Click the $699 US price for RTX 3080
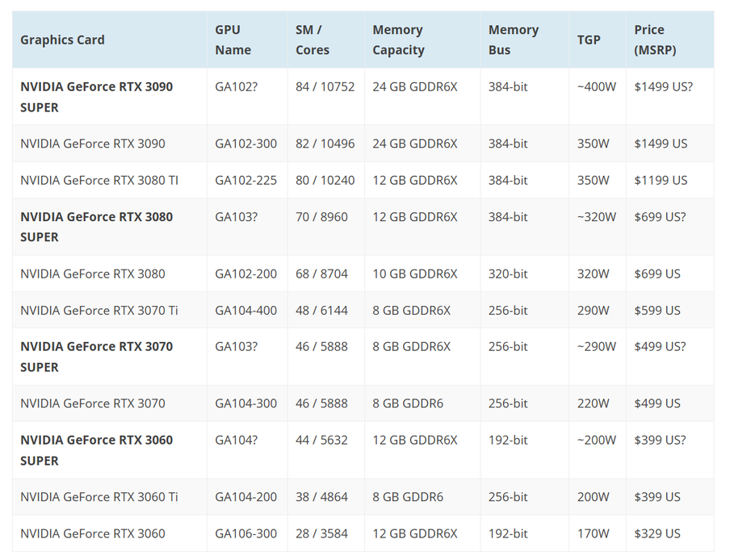Image resolution: width=751 pixels, height=560 pixels. tap(657, 274)
